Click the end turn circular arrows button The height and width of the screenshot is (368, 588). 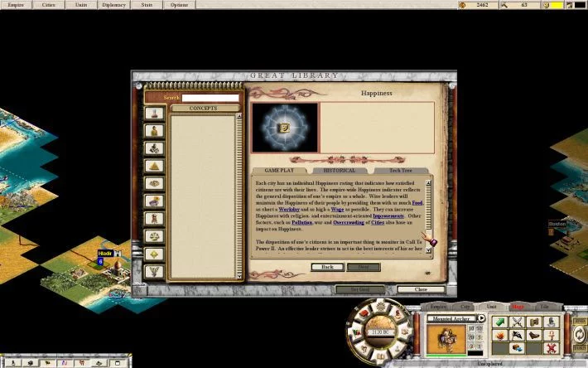580,334
